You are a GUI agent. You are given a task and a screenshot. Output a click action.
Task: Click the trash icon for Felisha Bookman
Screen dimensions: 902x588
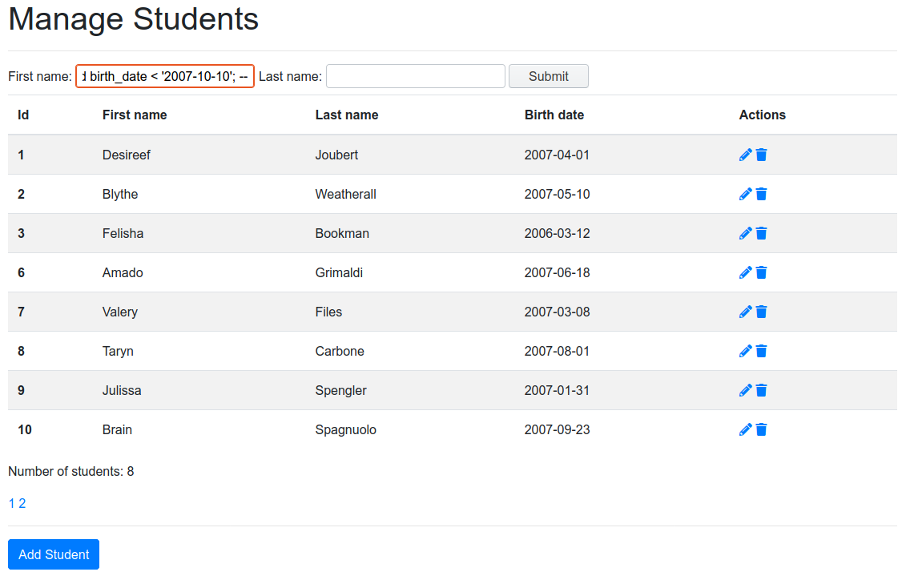[x=761, y=233]
